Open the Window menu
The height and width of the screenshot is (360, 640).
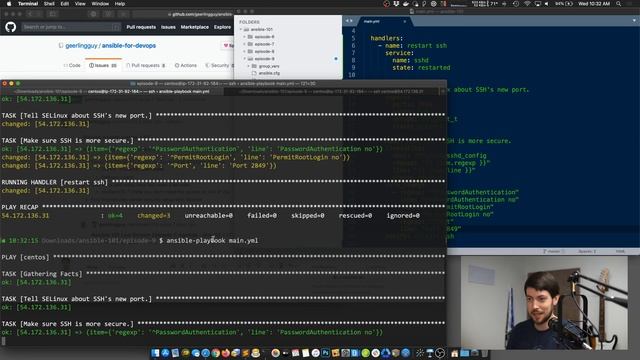100,4
